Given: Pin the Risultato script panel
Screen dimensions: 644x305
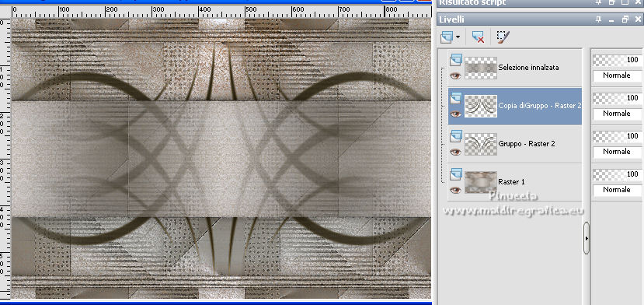Looking at the screenshot, I should 599,2.
